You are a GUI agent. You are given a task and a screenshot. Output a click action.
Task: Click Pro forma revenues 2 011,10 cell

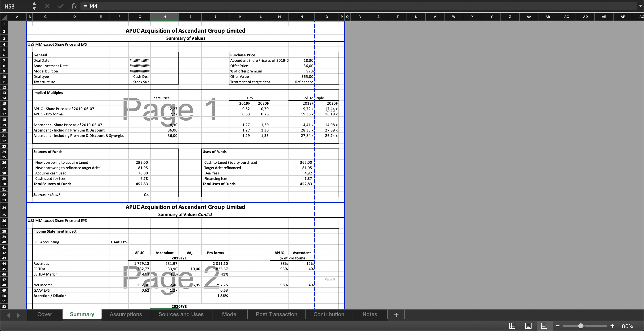[x=215, y=263]
